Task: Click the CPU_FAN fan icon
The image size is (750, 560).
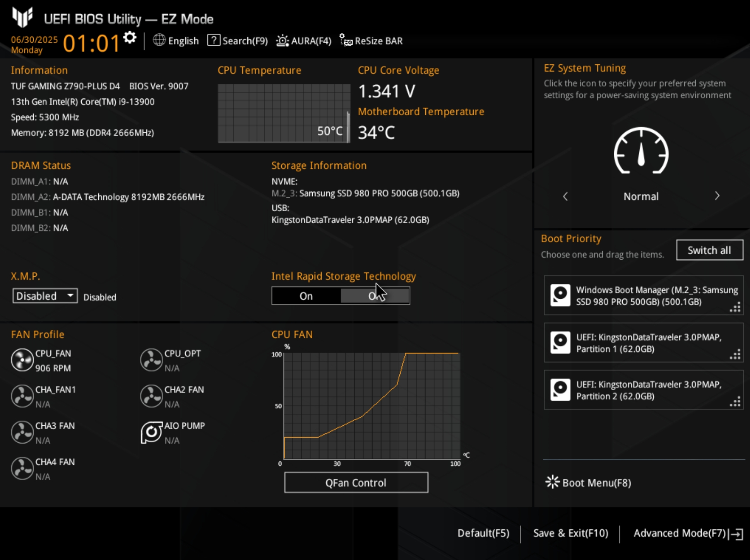Action: [22, 360]
